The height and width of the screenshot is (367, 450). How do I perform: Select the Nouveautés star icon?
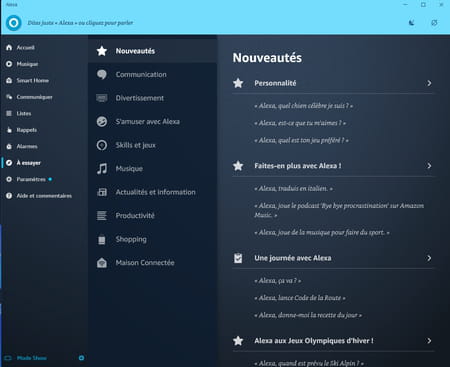pos(102,51)
